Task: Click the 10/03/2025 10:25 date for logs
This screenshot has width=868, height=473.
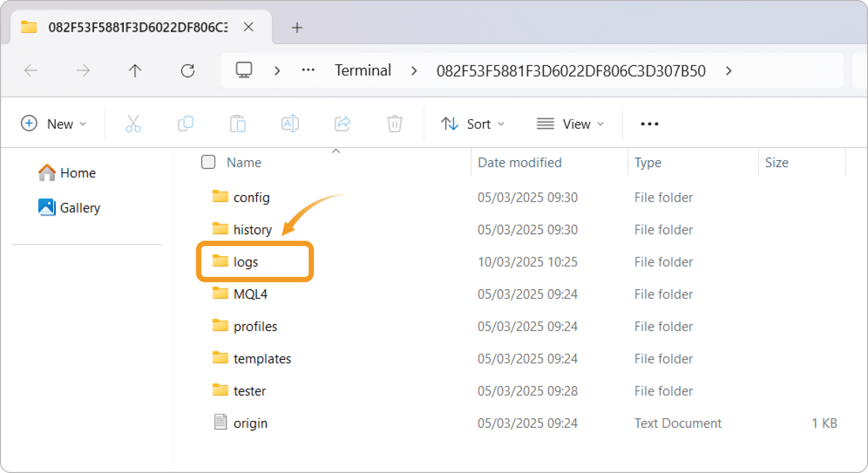Action: [x=527, y=262]
